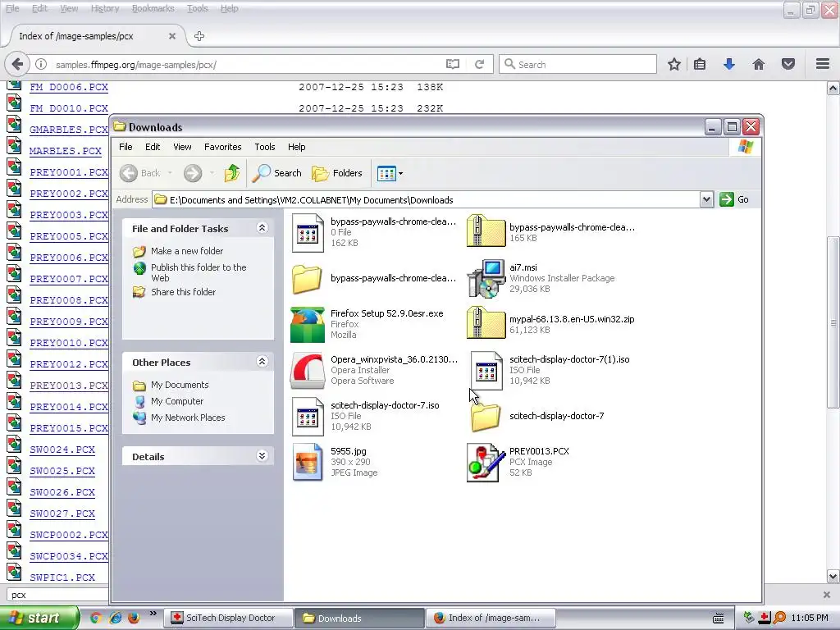The height and width of the screenshot is (630, 840).
Task: Click the Explorer Up folder icon
Action: point(232,173)
